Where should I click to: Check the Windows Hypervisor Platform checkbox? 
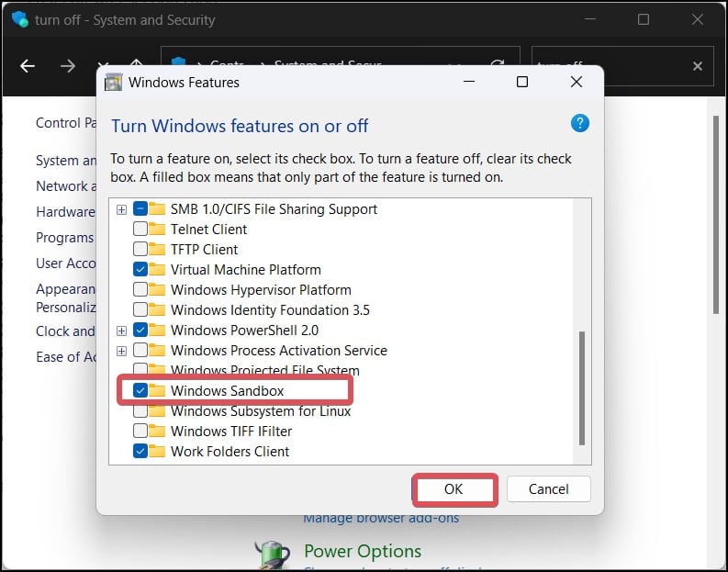(140, 289)
